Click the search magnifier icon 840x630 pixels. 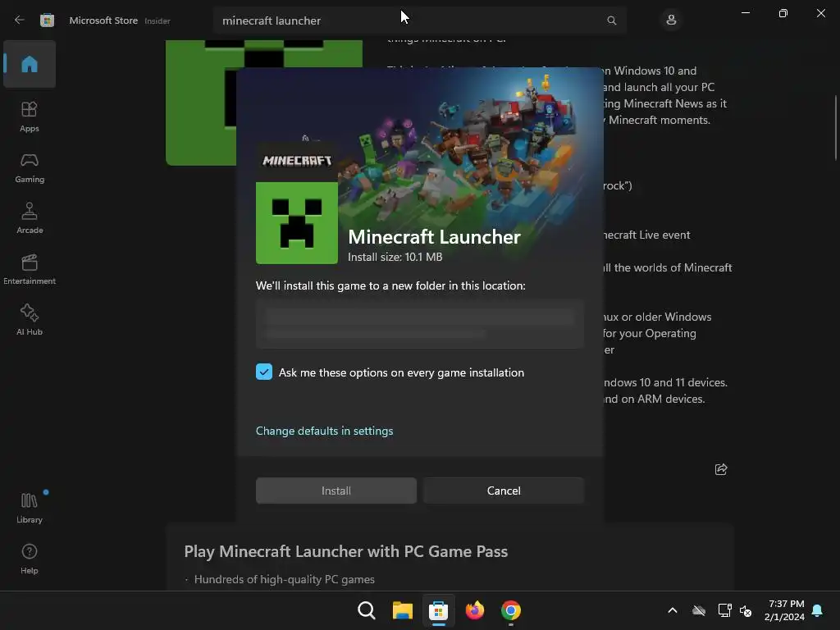pyautogui.click(x=611, y=21)
